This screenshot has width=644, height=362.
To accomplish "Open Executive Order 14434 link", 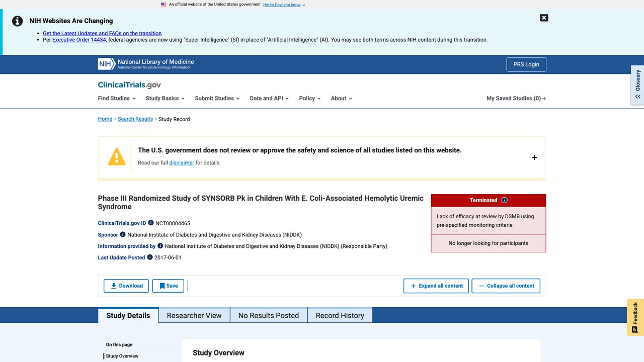I will (79, 40).
